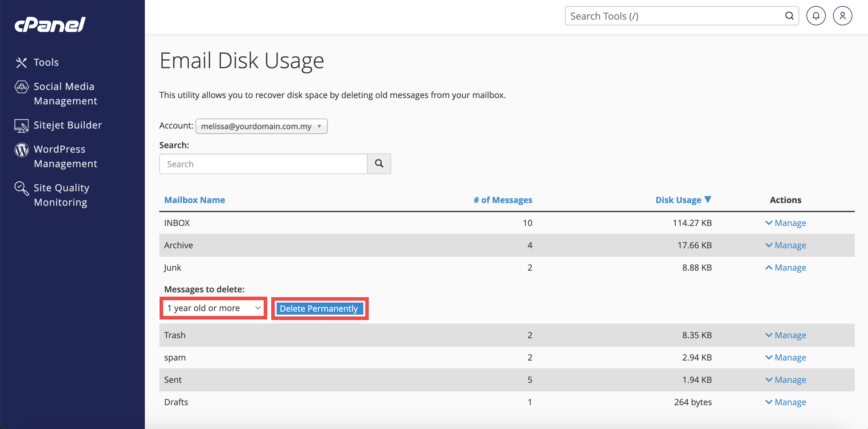The image size is (868, 429).
Task: Open Tools from the wrench icon
Action: pyautogui.click(x=21, y=63)
